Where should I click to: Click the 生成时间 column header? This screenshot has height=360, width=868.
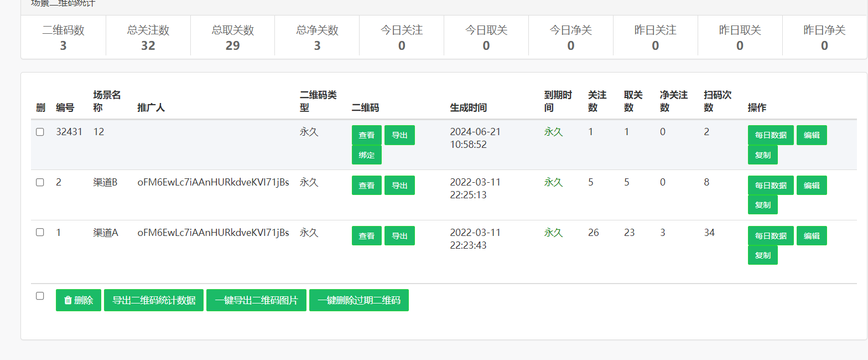coord(468,107)
